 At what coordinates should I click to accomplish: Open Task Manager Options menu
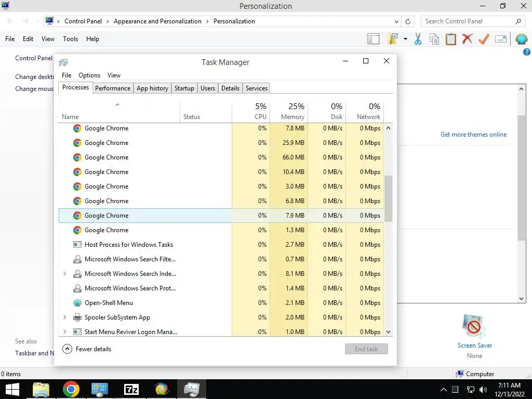pyautogui.click(x=89, y=75)
